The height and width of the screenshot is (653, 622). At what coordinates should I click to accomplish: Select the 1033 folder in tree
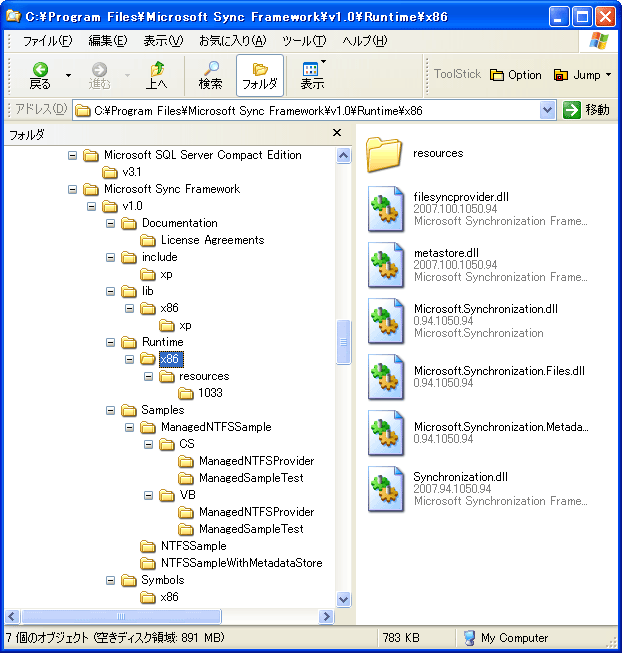coord(210,393)
